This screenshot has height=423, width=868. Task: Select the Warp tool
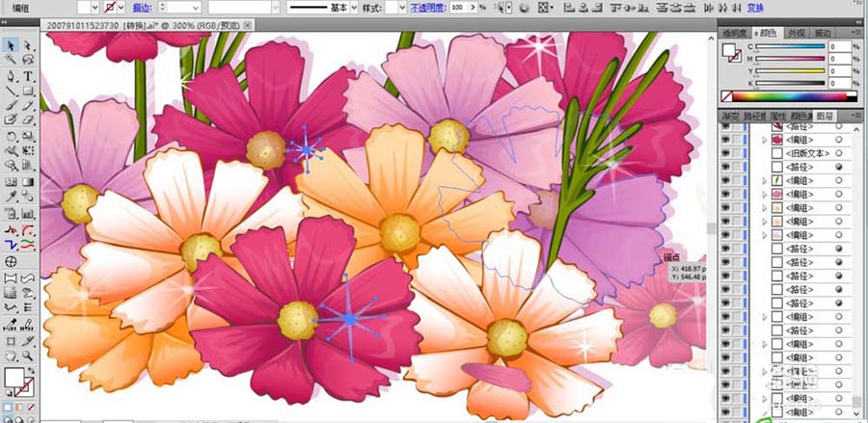pos(11,151)
